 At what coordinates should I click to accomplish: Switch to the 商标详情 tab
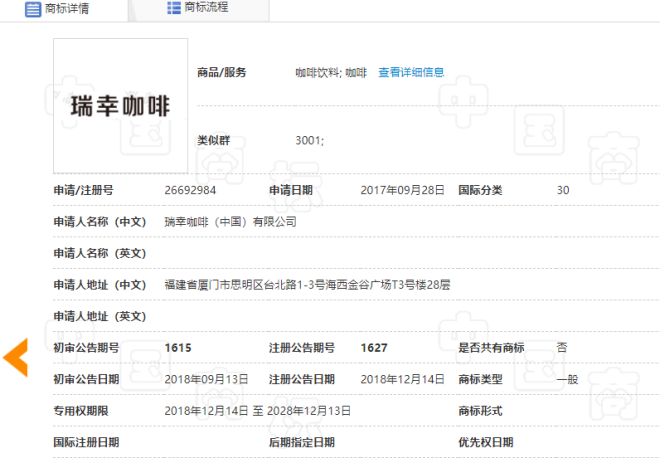(64, 9)
